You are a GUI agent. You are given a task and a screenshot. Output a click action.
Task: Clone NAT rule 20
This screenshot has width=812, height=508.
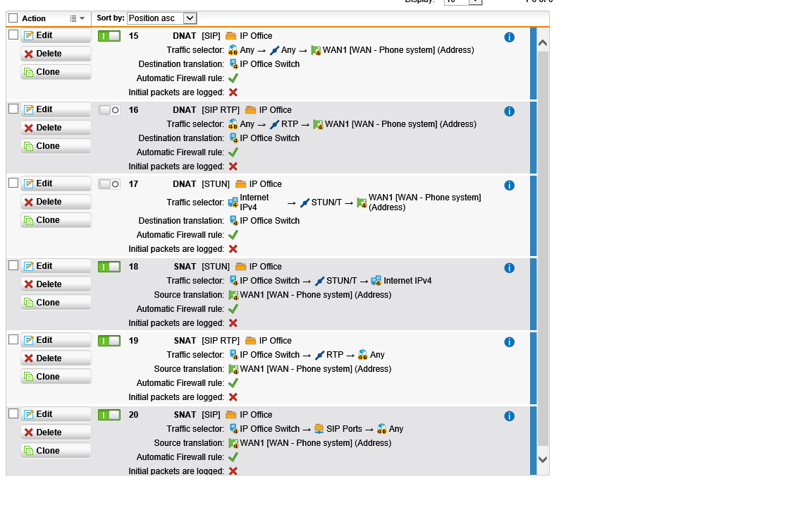(56, 450)
